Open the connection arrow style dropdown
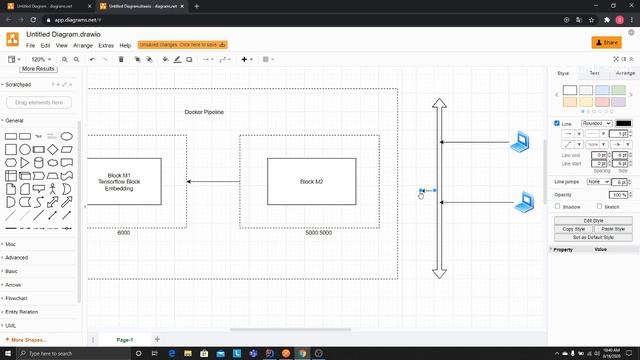Image resolution: width=640 pixels, height=360 pixels. [208, 60]
